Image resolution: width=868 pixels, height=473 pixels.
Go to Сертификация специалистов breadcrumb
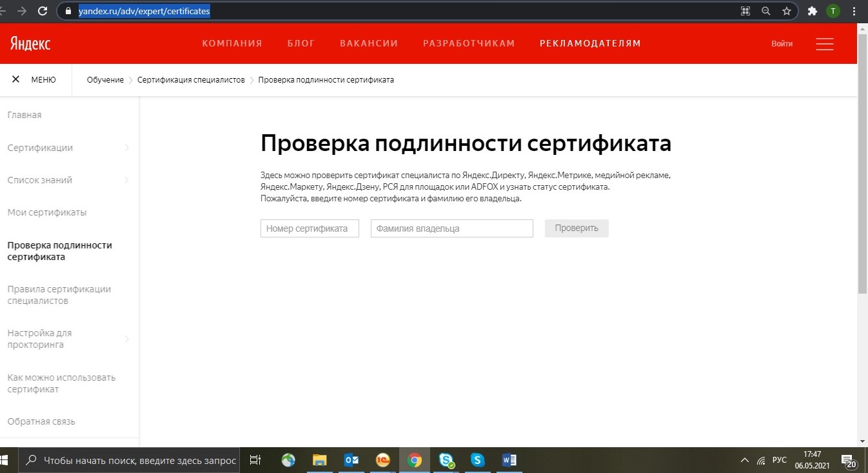coord(191,80)
